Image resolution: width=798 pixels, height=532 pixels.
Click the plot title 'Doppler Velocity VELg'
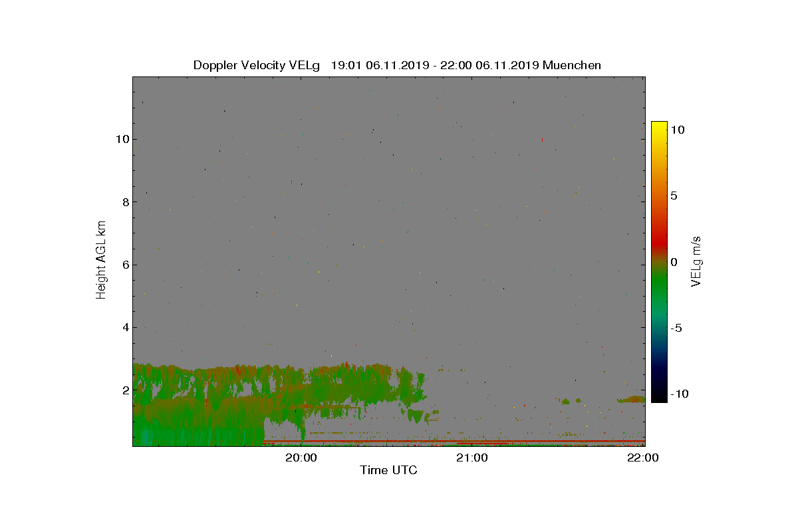click(257, 65)
